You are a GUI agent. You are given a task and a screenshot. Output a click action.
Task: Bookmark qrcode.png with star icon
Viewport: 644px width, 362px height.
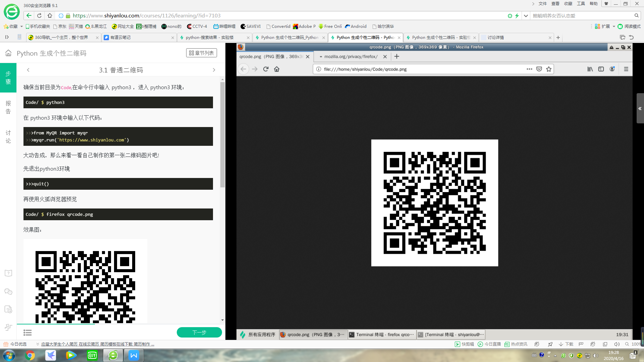coord(549,69)
